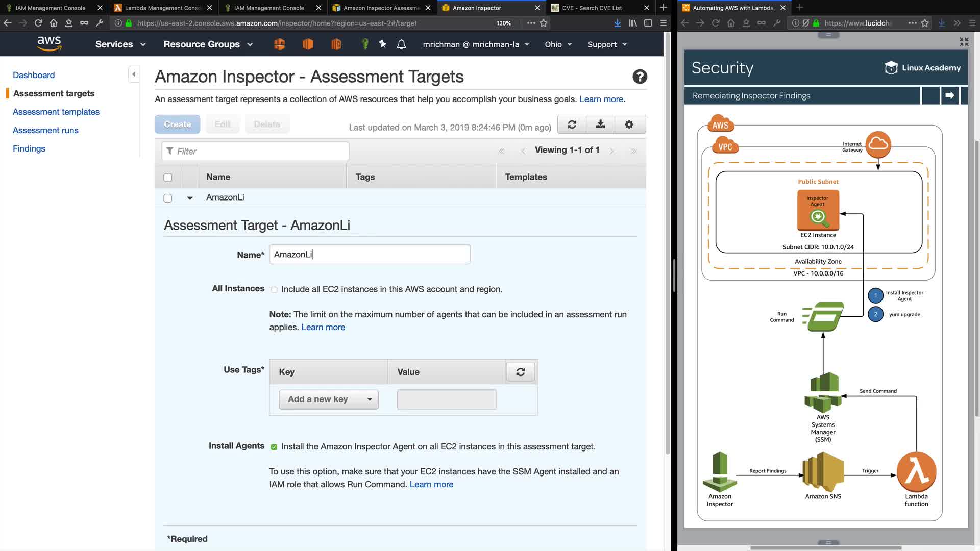Open the Add a new key dropdown

tap(329, 399)
